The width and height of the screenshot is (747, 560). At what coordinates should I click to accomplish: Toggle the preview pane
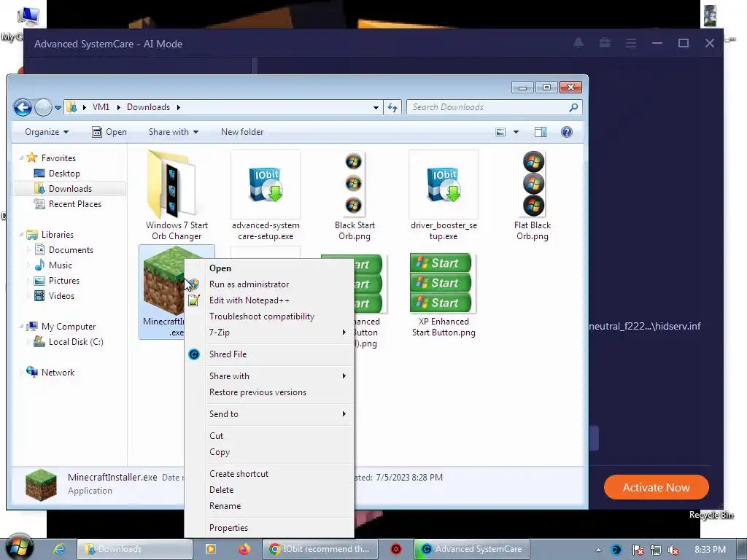click(541, 132)
